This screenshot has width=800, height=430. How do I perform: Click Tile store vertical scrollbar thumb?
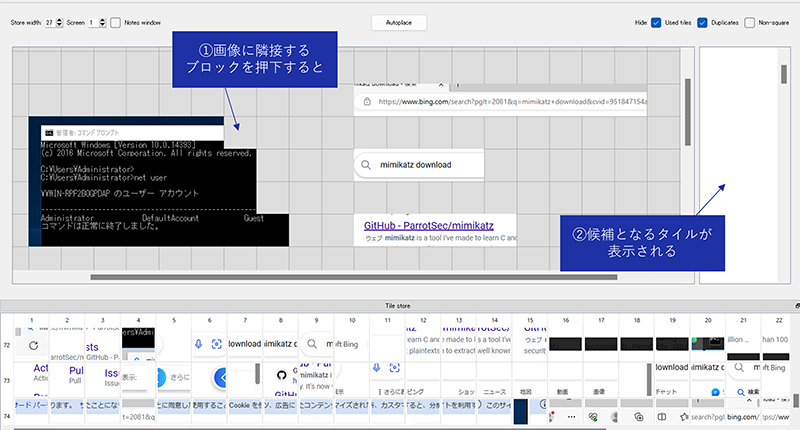click(x=795, y=400)
